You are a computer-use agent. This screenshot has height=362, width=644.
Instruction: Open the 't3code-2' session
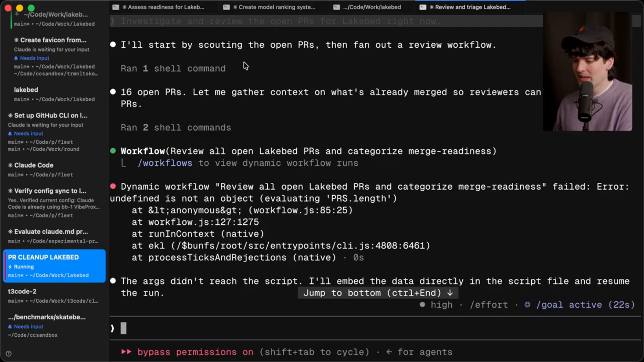[x=54, y=296]
